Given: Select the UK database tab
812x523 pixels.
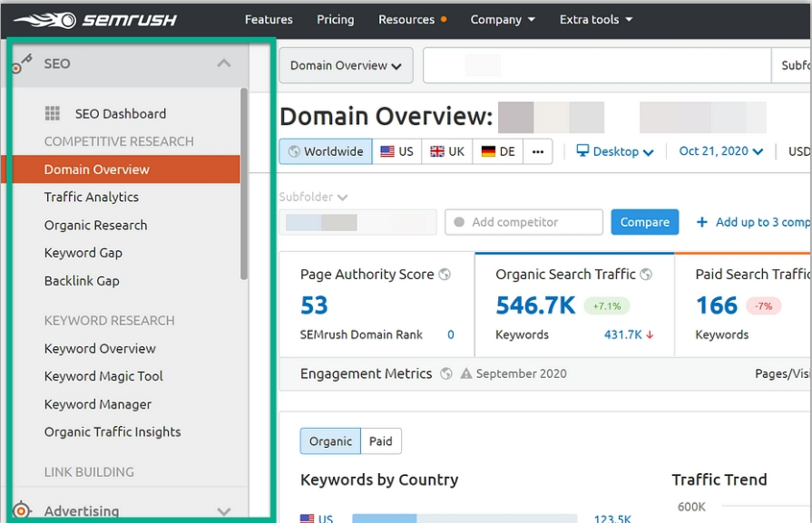Looking at the screenshot, I should (x=447, y=151).
